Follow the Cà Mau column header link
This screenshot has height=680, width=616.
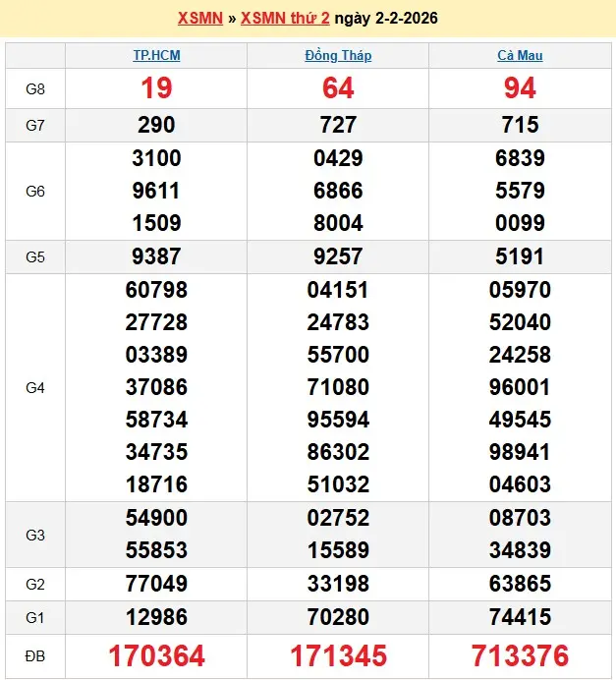pos(520,56)
